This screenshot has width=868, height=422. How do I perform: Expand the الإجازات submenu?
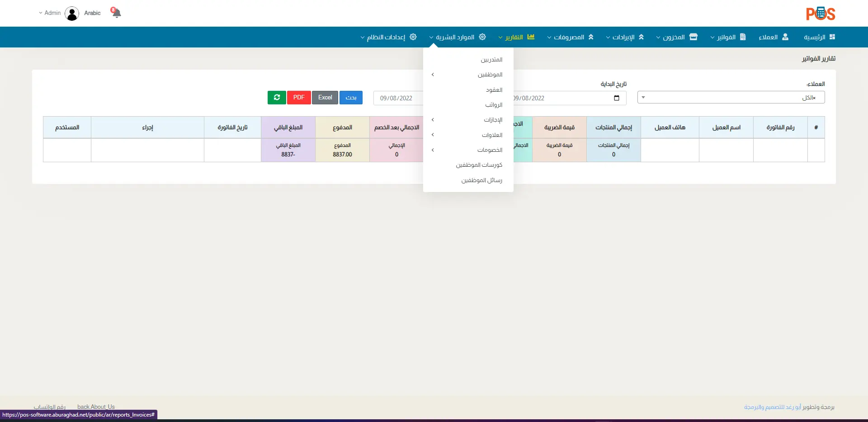(493, 120)
